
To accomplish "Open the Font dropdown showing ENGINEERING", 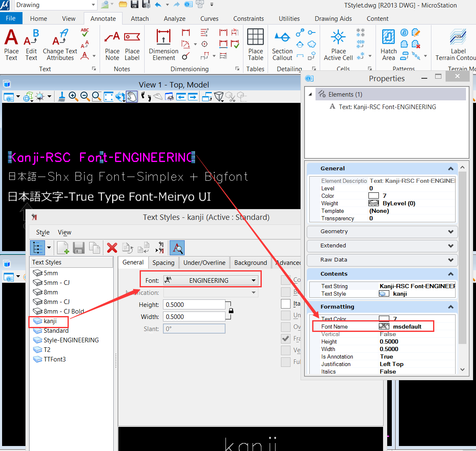I will (x=210, y=281).
